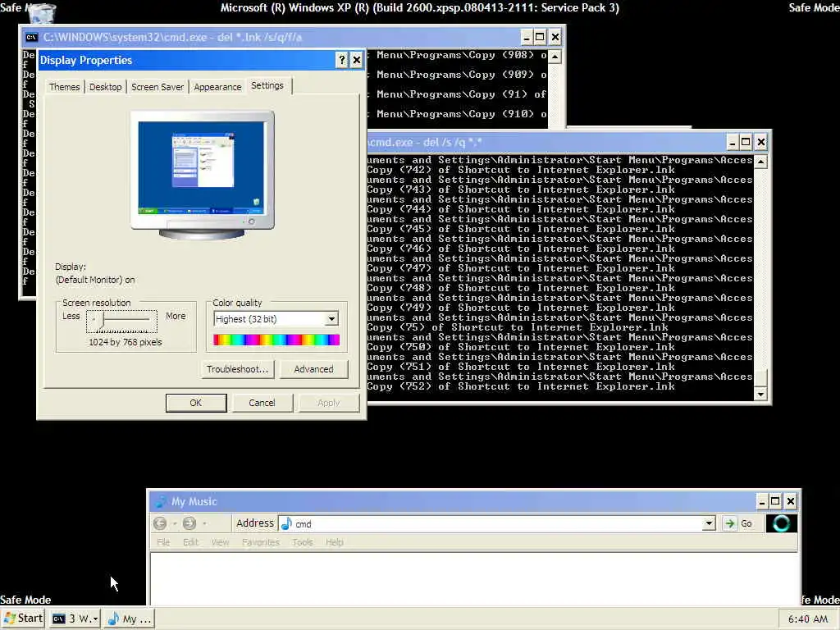Open the Edit menu in My Music
Screen dimensions: 840x630
coord(190,542)
